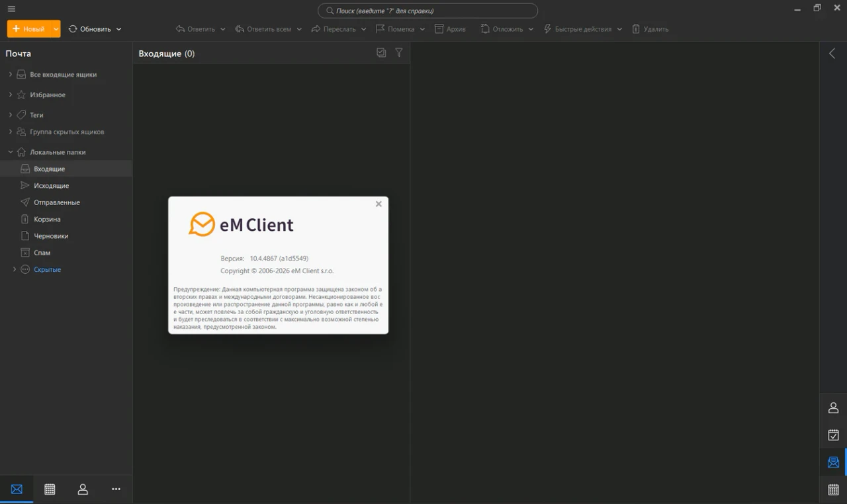Focus the Поиск search field

pyautogui.click(x=427, y=11)
